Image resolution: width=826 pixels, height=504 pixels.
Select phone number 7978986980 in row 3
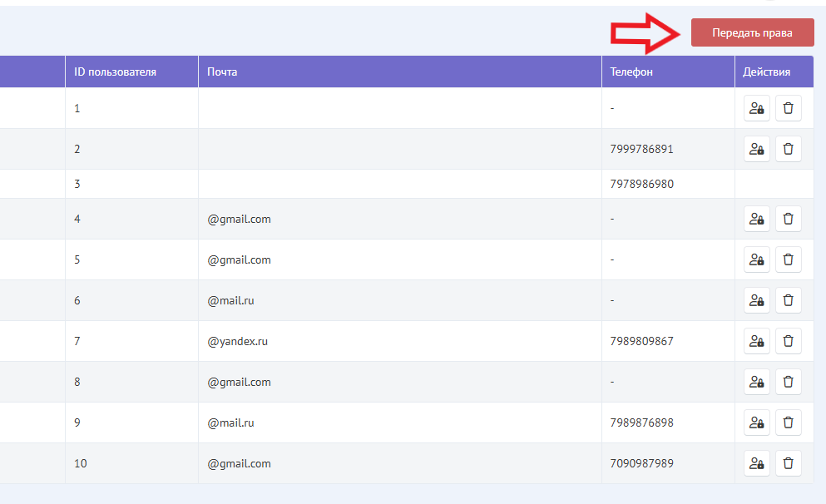pos(641,184)
